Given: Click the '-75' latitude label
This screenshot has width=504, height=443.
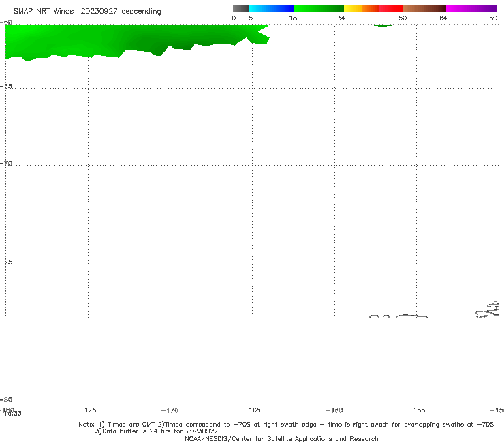Looking at the screenshot, I should tap(6, 262).
